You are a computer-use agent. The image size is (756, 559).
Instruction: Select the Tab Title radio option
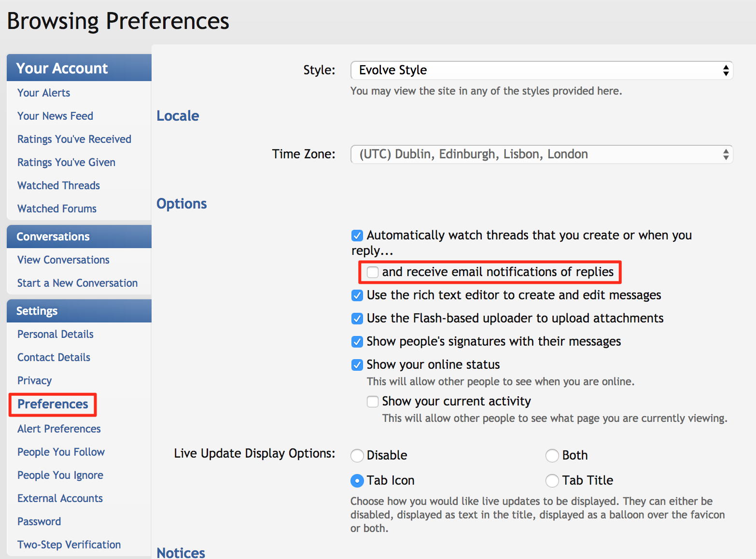552,481
